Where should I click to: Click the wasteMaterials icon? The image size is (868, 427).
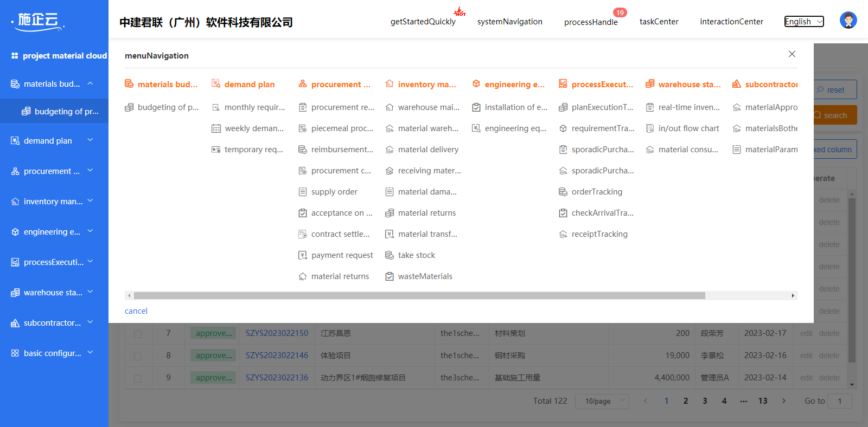pyautogui.click(x=390, y=276)
